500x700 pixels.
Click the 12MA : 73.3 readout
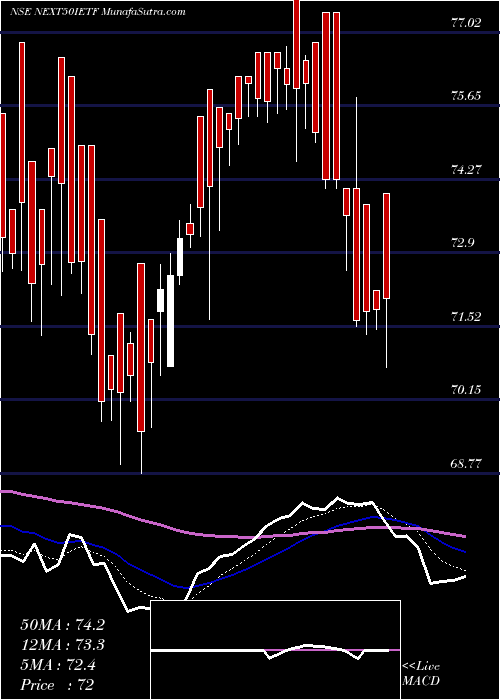coord(63,645)
